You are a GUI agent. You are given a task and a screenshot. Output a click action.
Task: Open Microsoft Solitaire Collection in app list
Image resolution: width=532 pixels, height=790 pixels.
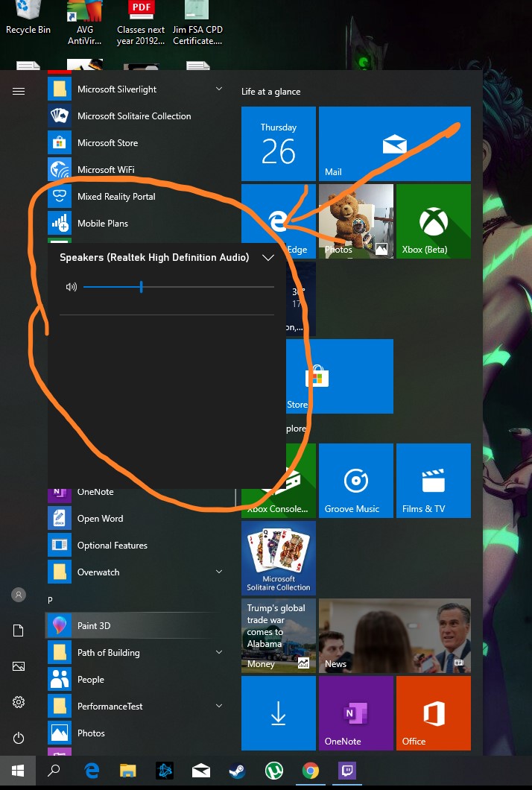point(136,116)
